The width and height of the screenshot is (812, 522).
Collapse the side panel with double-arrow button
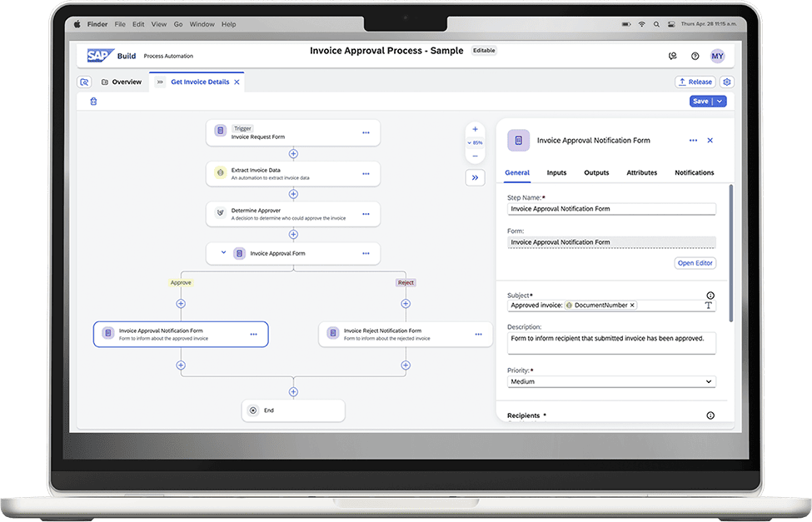coord(476,177)
